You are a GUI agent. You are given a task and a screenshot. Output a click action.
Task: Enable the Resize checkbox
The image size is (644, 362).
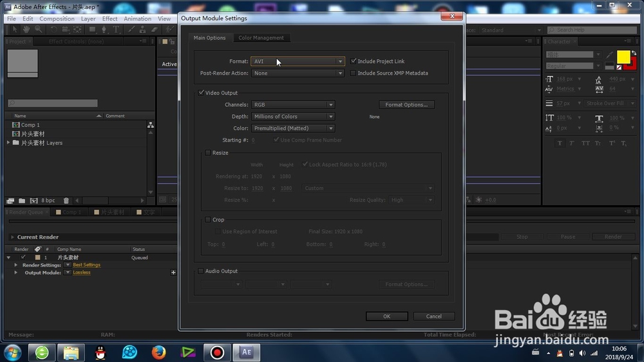[x=208, y=153]
